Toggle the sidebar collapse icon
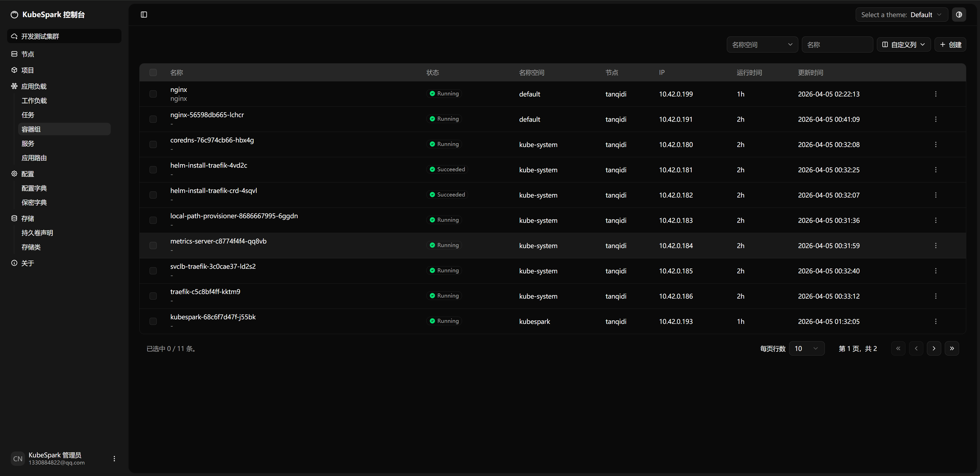980x476 pixels. point(144,15)
